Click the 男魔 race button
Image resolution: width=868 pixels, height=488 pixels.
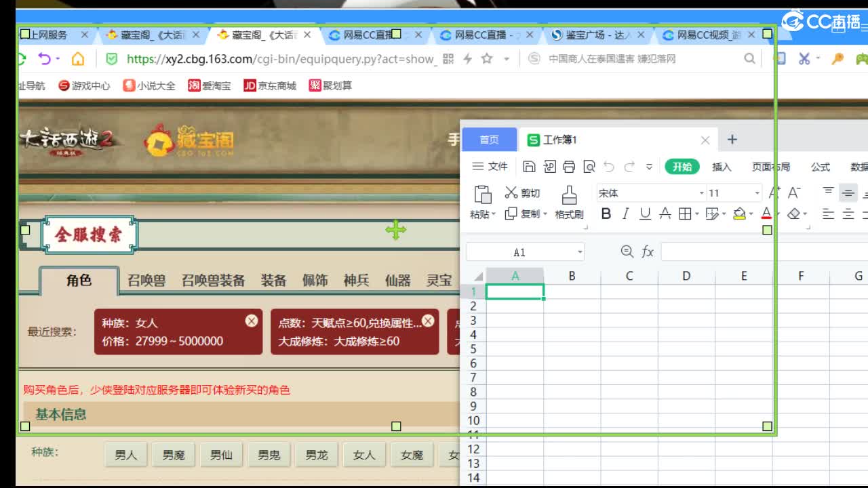(x=174, y=455)
